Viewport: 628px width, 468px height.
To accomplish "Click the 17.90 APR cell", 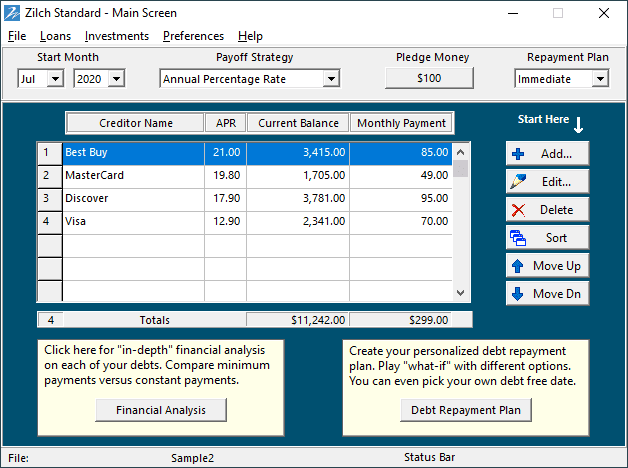I will click(x=225, y=198).
